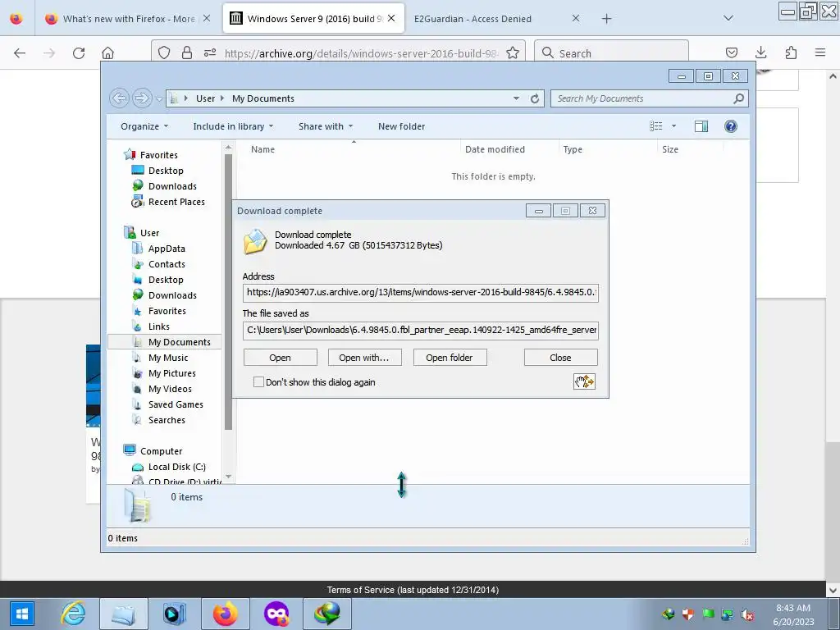Click the Firefox Search box
The height and width of the screenshot is (630, 840).
[x=611, y=53]
